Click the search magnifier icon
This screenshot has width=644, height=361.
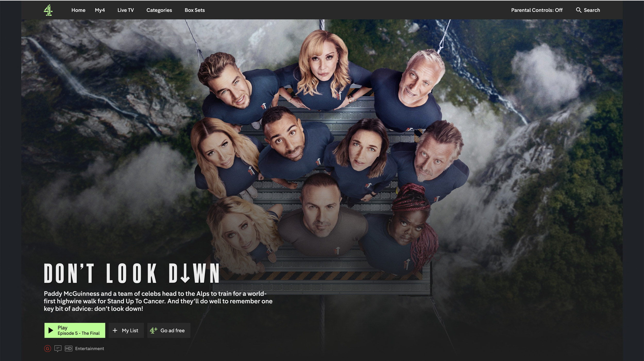pos(579,10)
